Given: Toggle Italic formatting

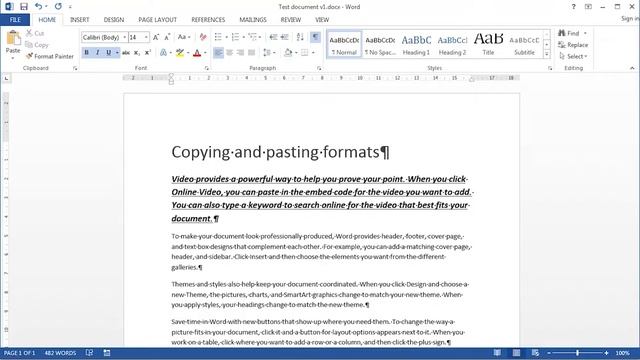Looking at the screenshot, I should pyautogui.click(x=98, y=53).
